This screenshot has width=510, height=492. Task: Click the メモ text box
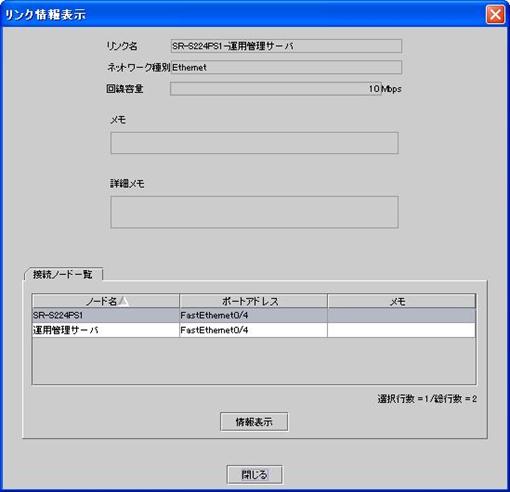click(254, 143)
